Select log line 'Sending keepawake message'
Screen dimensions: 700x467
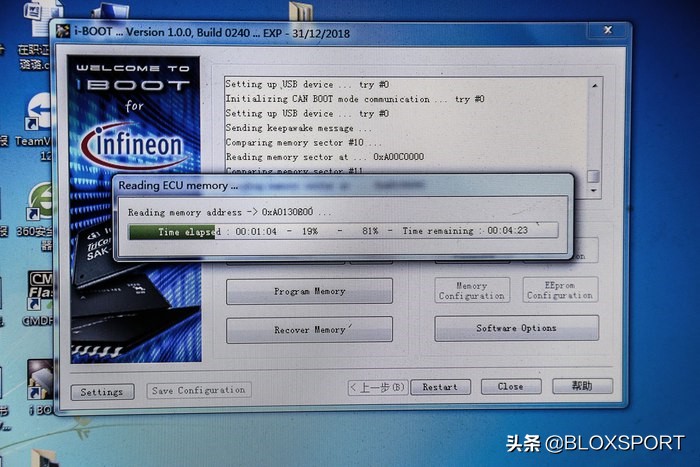click(x=298, y=128)
